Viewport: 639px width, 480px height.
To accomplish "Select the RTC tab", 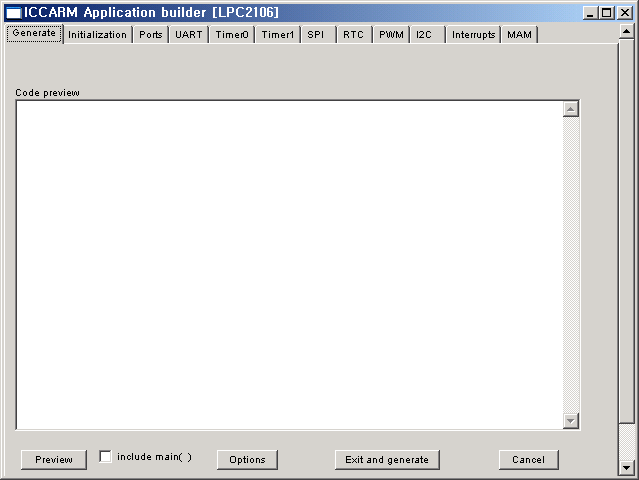I will [353, 35].
